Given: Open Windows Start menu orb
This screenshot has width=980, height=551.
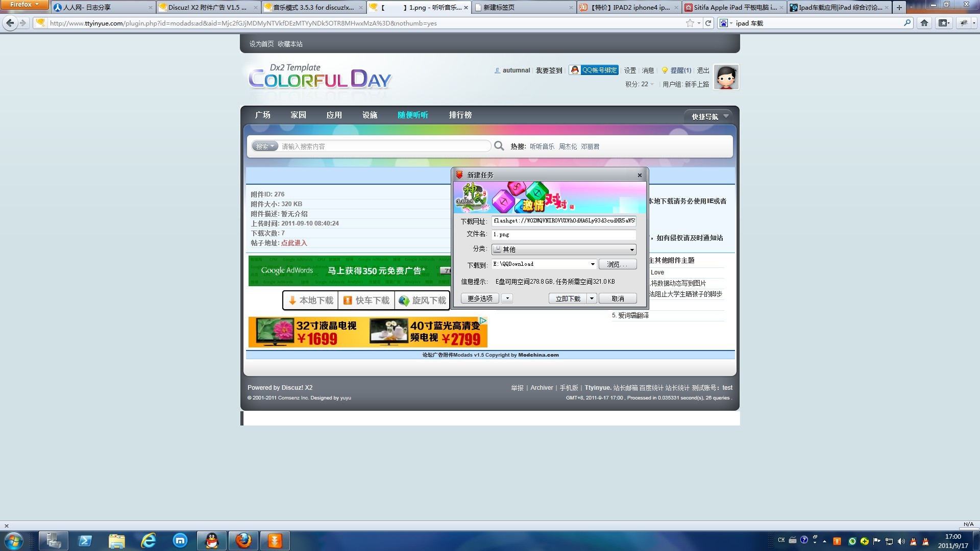Looking at the screenshot, I should coord(14,541).
